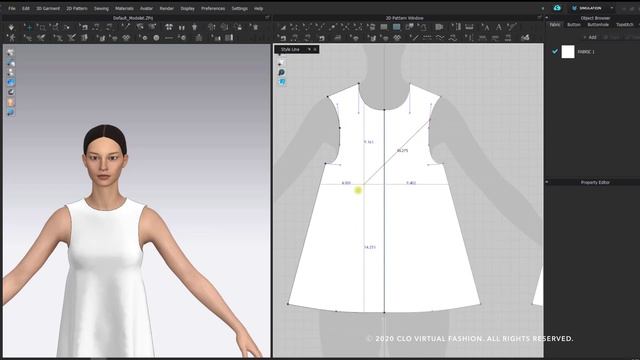Screen dimensions: 640x360
Task: Select the highlighted blue Internal Rectangle tool
Action: point(396,27)
